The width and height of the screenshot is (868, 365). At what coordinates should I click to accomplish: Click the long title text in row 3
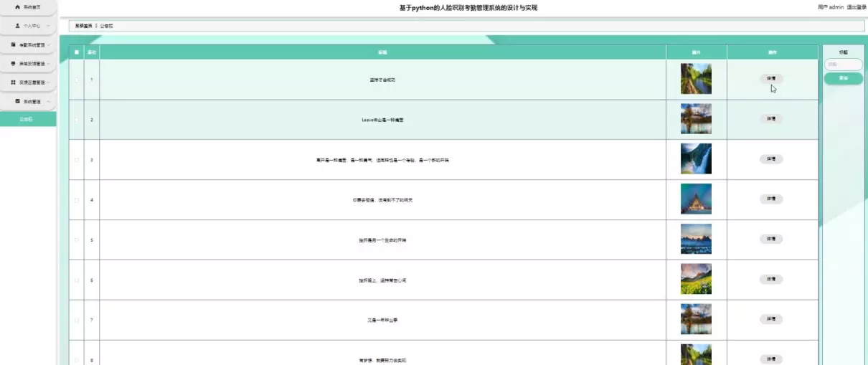click(x=382, y=160)
